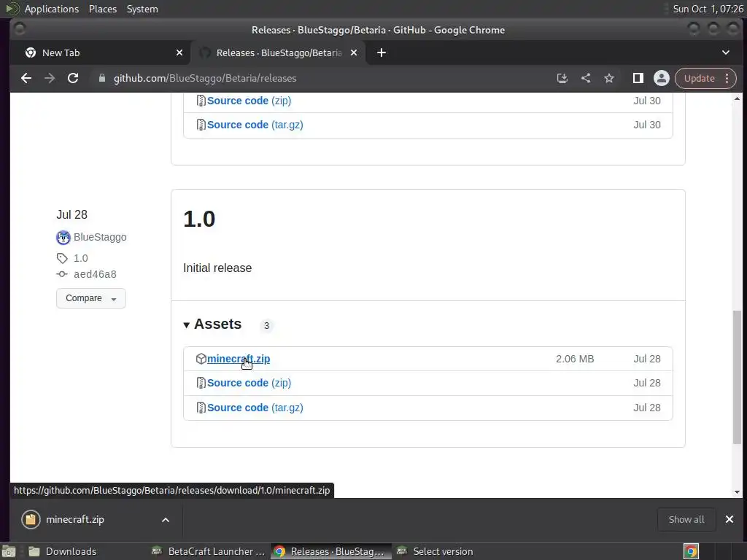The height and width of the screenshot is (560, 747).
Task: Share this page via share icon
Action: [x=586, y=78]
